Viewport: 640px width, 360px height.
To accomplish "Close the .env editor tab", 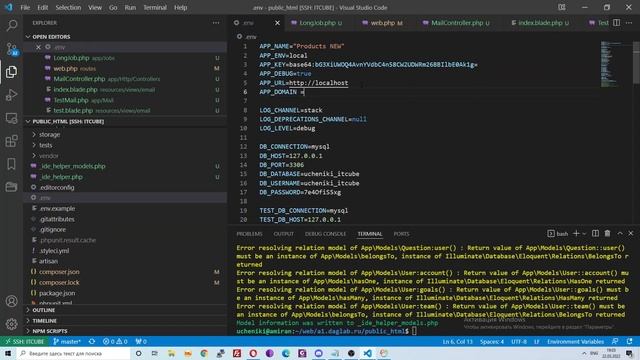I will pyautogui.click(x=278, y=23).
